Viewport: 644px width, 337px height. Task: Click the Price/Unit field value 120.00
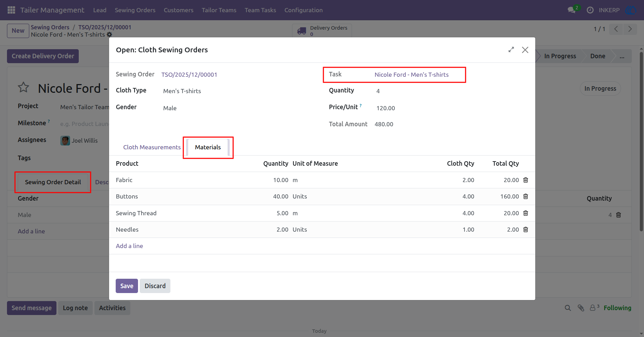(x=385, y=108)
